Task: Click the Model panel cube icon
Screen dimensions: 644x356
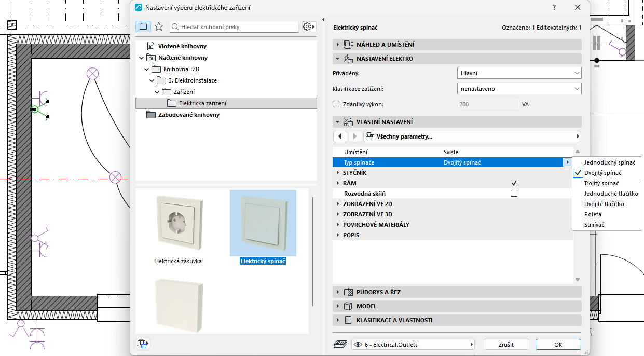Action: coord(348,306)
